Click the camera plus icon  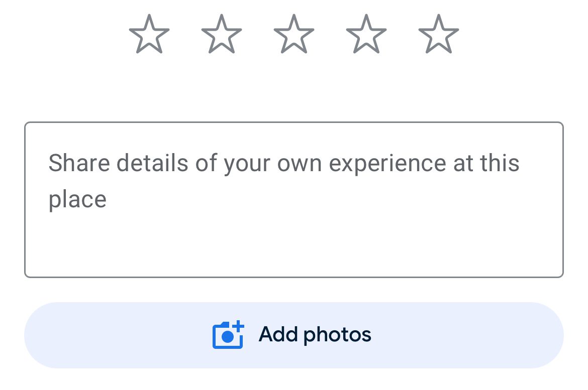coord(228,335)
